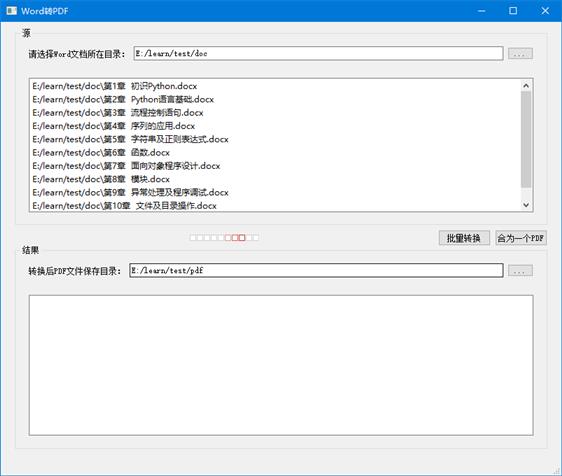The image size is (562, 476).
Task: Maximize the Word转PDF window
Action: click(x=513, y=11)
